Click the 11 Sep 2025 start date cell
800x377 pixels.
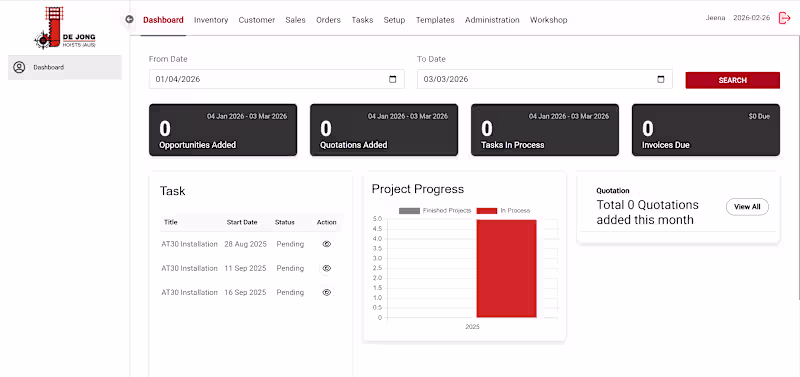click(x=245, y=268)
